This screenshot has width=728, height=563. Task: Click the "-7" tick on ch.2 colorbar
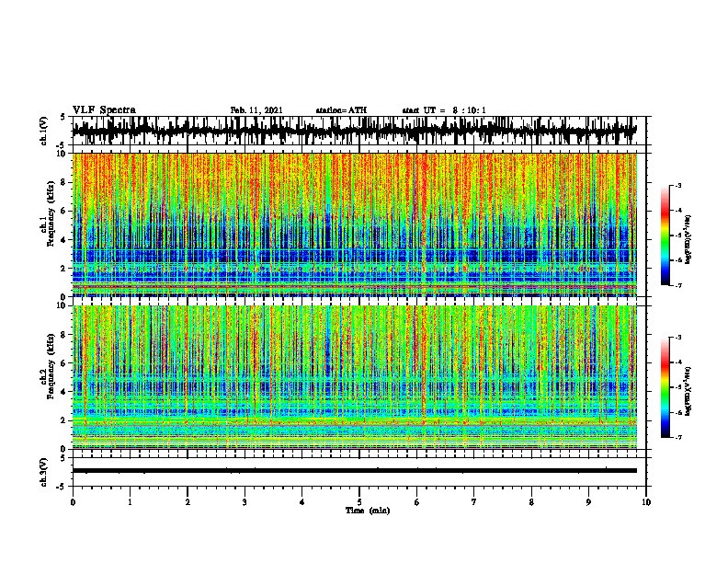click(x=678, y=437)
